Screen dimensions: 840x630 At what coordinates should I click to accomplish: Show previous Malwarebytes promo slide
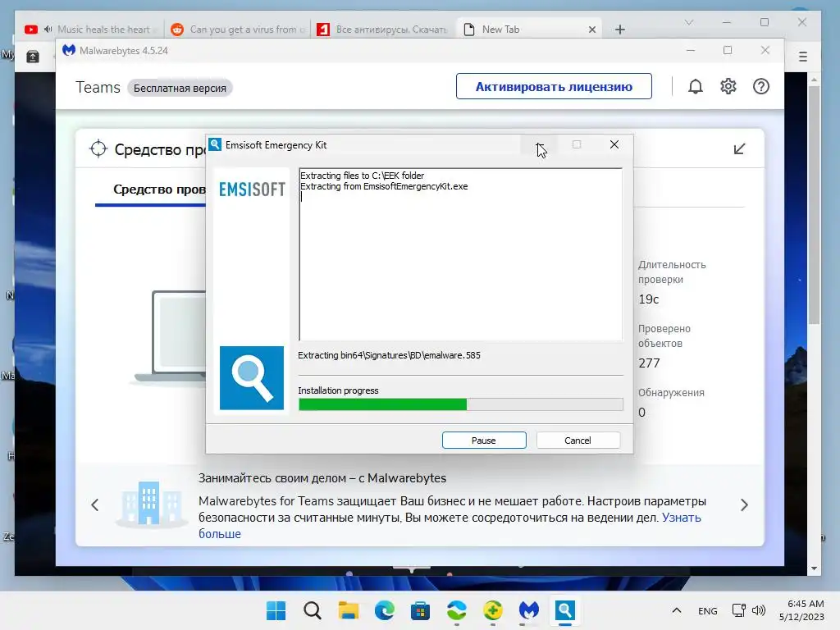coord(95,504)
